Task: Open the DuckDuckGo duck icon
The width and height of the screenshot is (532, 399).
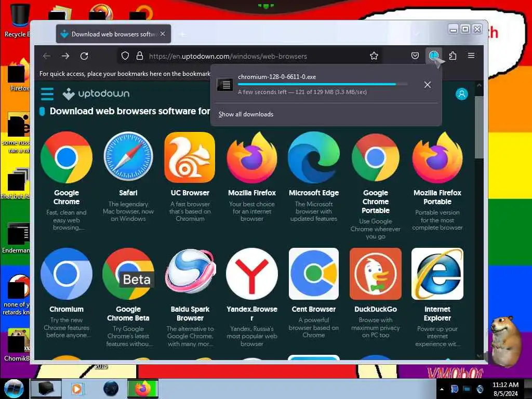Action: [376, 274]
